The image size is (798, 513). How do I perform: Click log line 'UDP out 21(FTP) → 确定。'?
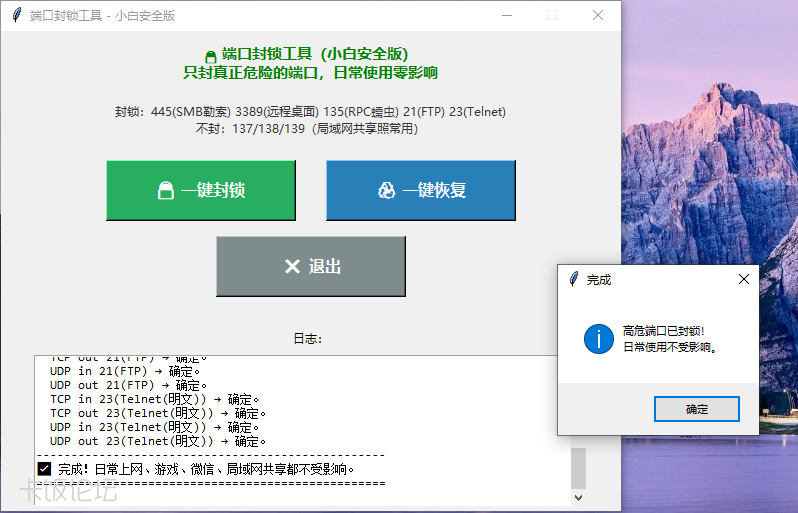128,385
